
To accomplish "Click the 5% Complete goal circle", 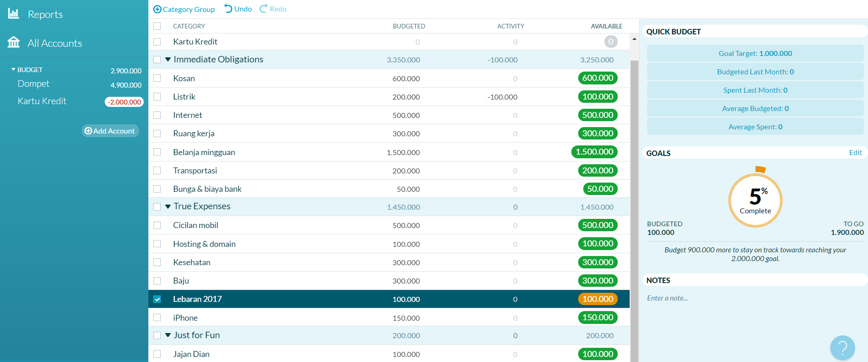I will click(755, 200).
